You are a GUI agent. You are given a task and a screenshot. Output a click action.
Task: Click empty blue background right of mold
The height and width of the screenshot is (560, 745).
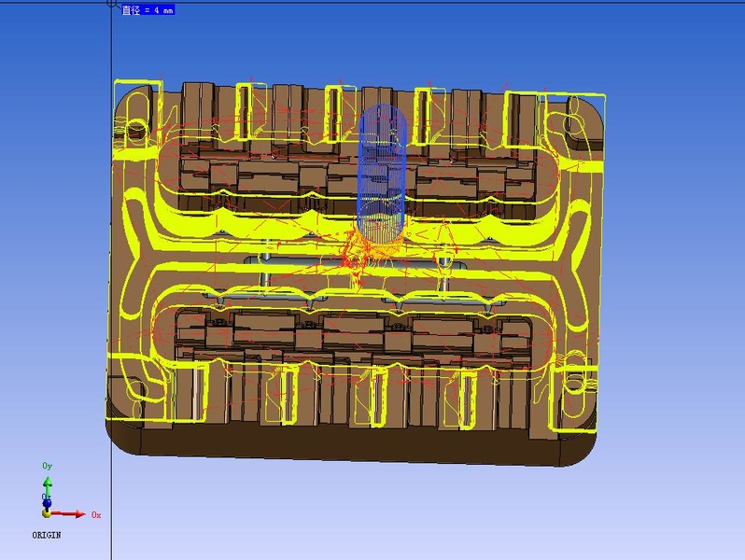click(x=672, y=280)
